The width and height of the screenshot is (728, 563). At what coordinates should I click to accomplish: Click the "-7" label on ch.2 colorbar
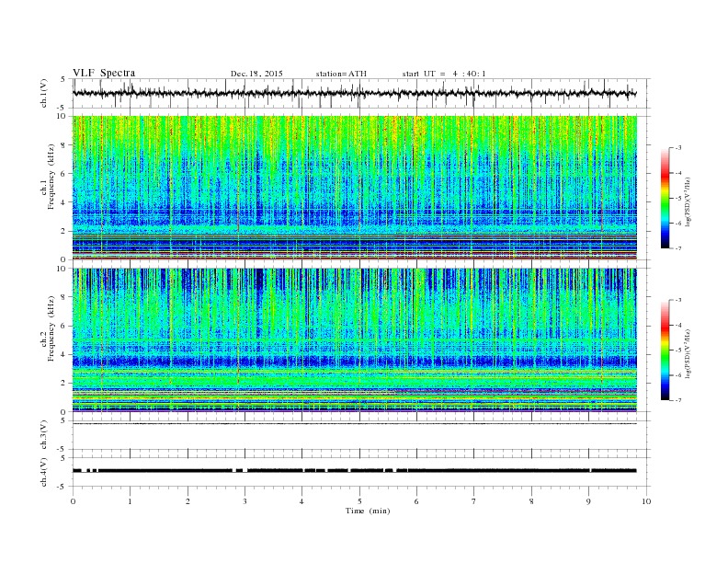click(x=677, y=400)
